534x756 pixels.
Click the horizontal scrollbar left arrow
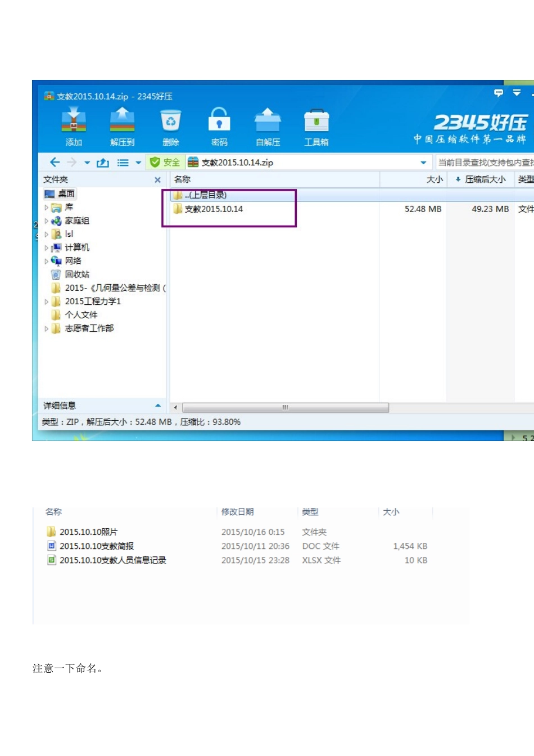176,407
